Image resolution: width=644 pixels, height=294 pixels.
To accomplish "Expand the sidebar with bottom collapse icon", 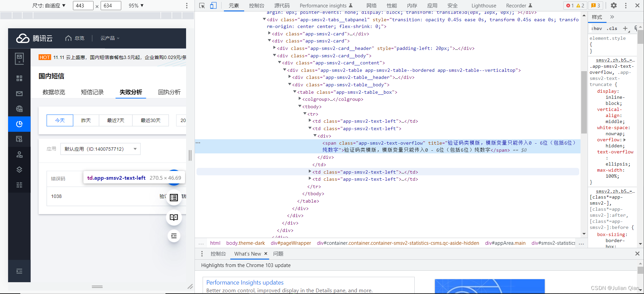I will click(19, 271).
